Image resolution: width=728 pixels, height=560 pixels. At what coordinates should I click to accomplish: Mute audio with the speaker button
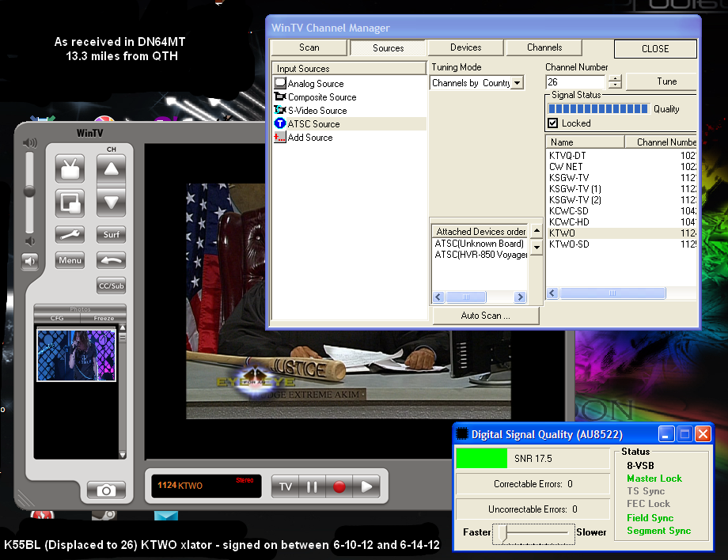point(30,261)
